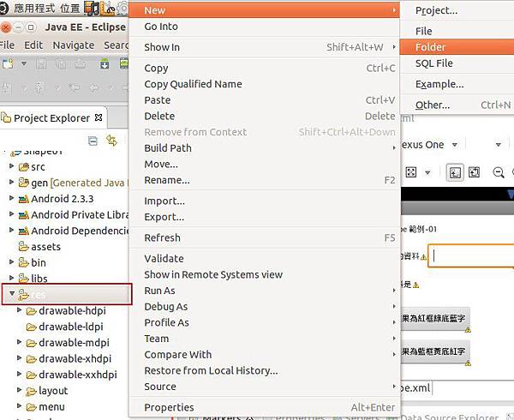Choose Paste from context menu
The height and width of the screenshot is (420, 514).
(x=264, y=100)
